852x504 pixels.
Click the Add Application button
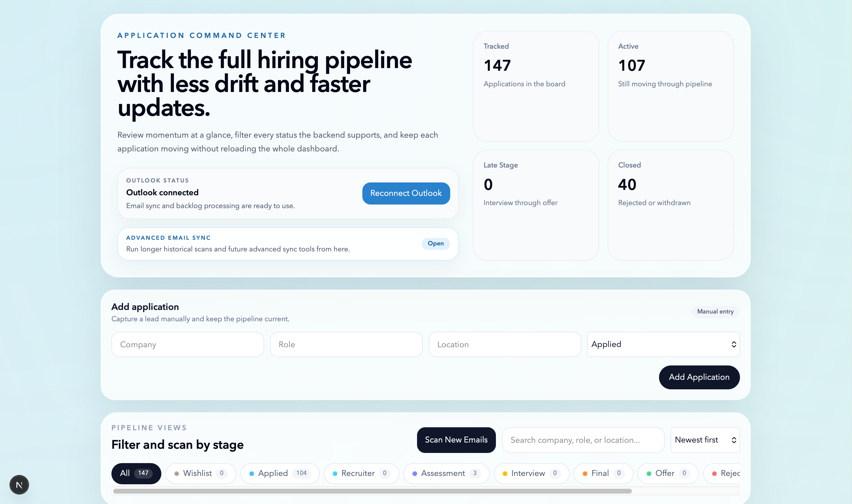699,377
